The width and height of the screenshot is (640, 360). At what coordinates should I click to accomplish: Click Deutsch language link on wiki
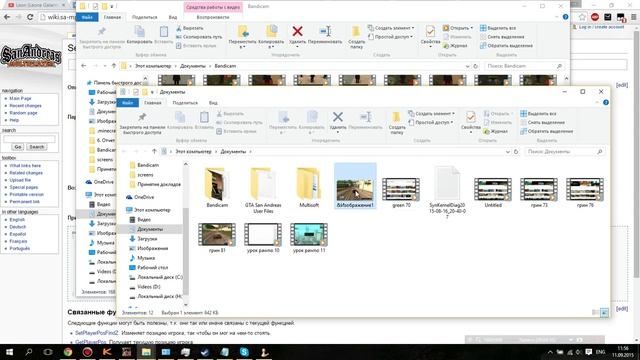tap(18, 227)
